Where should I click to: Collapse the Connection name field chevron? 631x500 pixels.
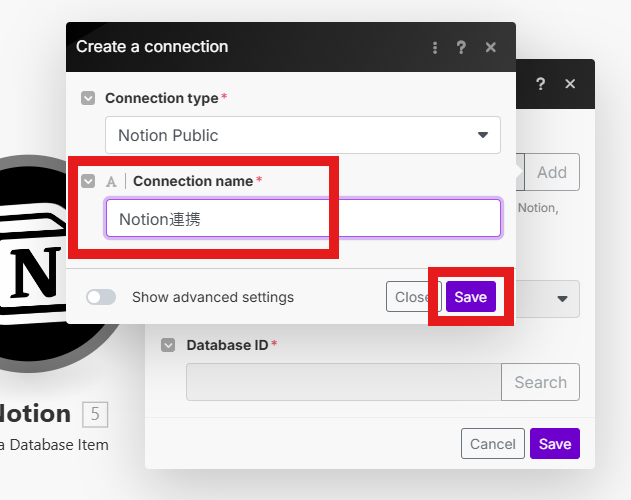tap(88, 181)
